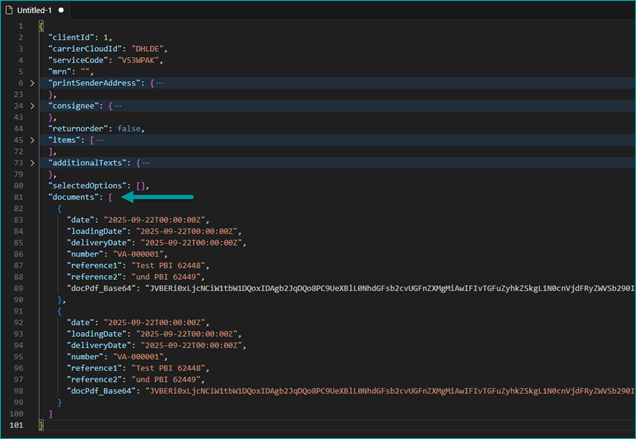Click the "returnorder" key
Screen dimensions: 636x439
coord(78,129)
